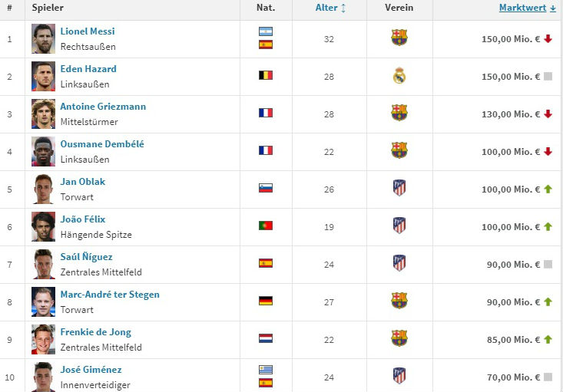Click the Dutch flag for Frenkie de Jong
This screenshot has width=563, height=392.
click(x=266, y=339)
